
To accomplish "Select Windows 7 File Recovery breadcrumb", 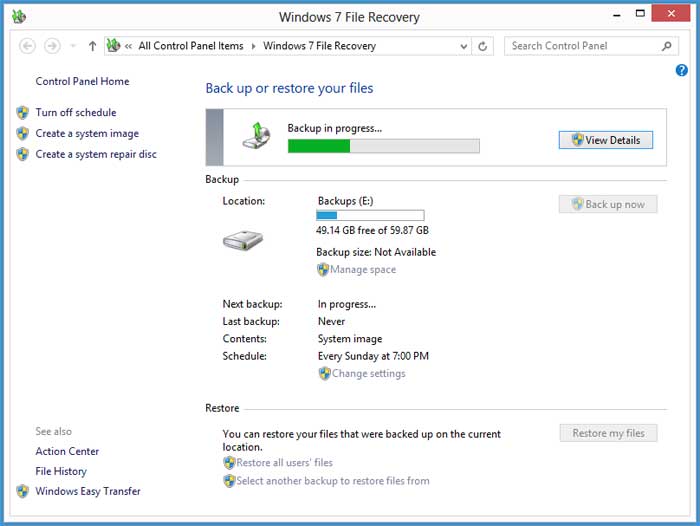I will 319,46.
